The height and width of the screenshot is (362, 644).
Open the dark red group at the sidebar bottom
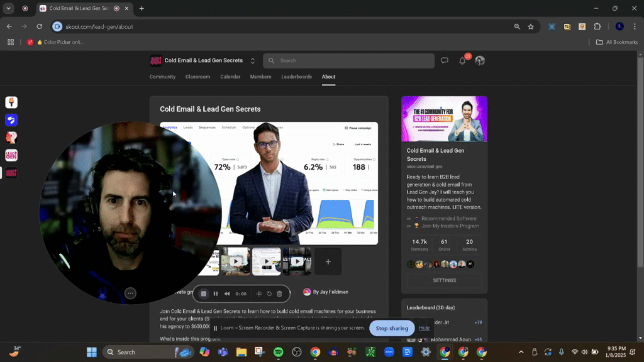11,173
